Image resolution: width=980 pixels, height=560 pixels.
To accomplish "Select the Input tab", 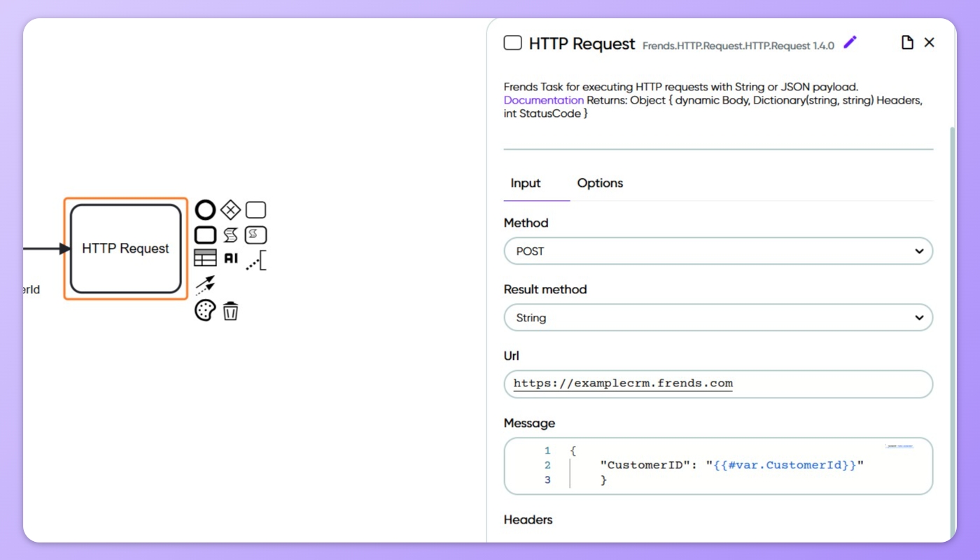I will [526, 183].
